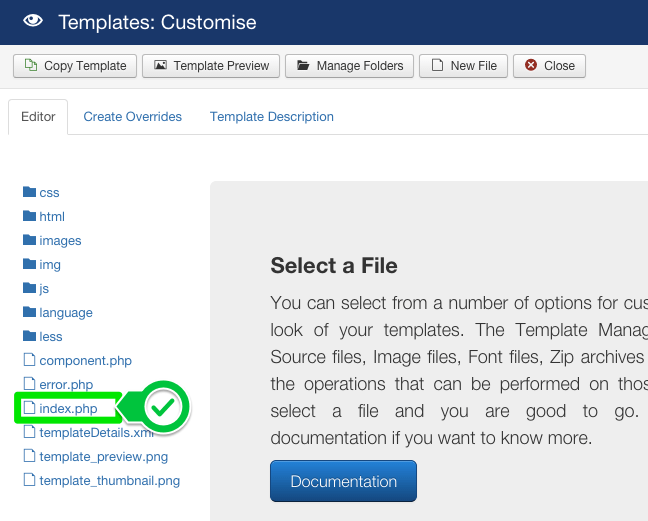Click the less folder icon
Image resolution: width=648 pixels, height=521 pixels.
pyautogui.click(x=29, y=336)
